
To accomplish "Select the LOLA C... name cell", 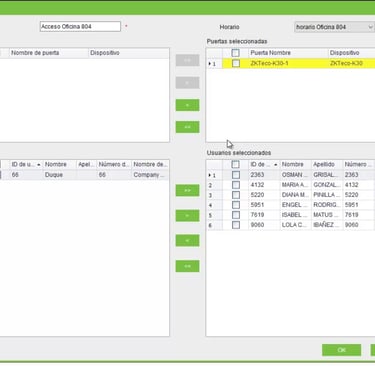I will [295, 225].
